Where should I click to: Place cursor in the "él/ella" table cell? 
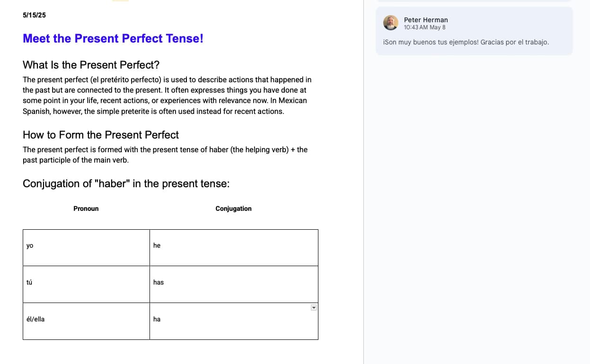point(86,321)
